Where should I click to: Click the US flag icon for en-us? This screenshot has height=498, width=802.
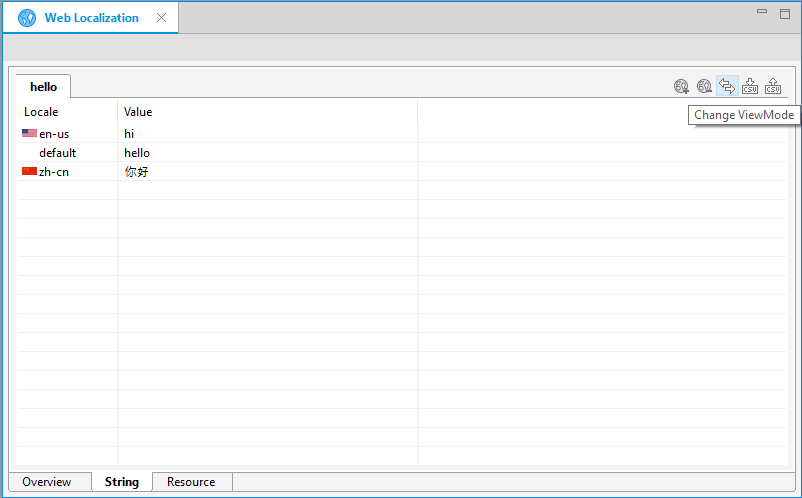click(x=29, y=133)
